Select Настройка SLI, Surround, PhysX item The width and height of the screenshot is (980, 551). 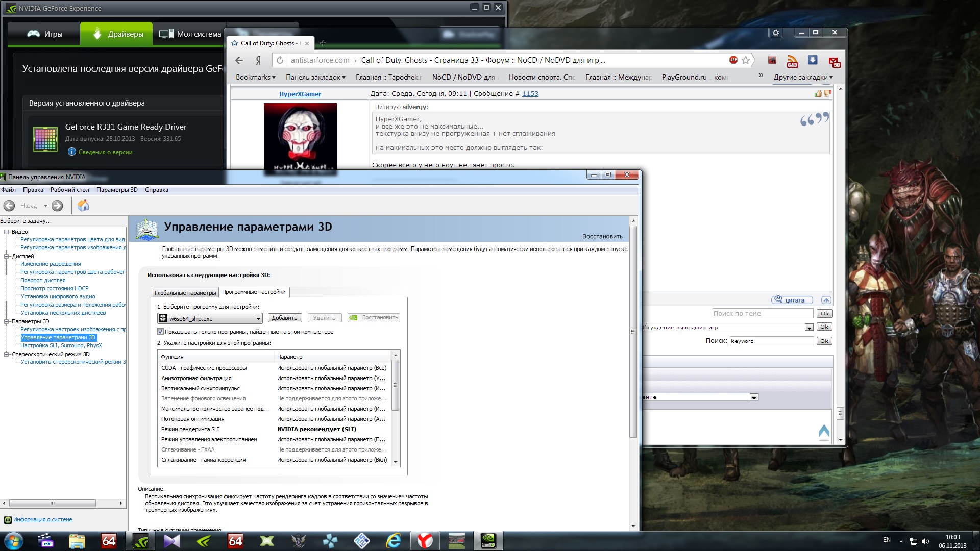(61, 345)
